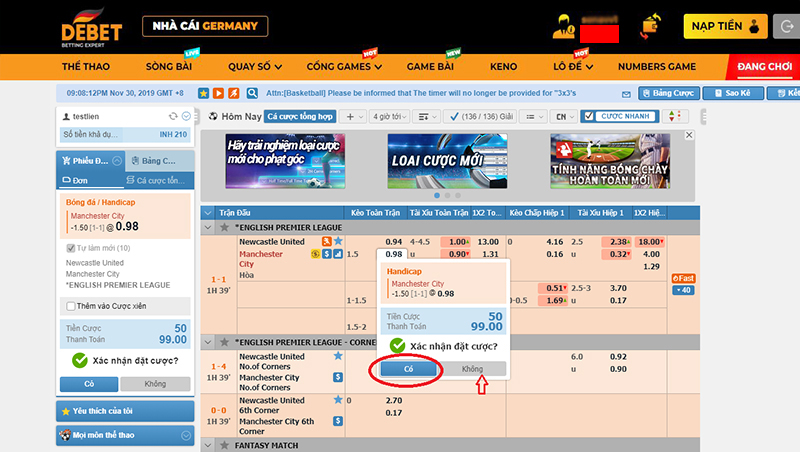Open the sort order dropdown
The height and width of the screenshot is (452, 800).
click(428, 116)
